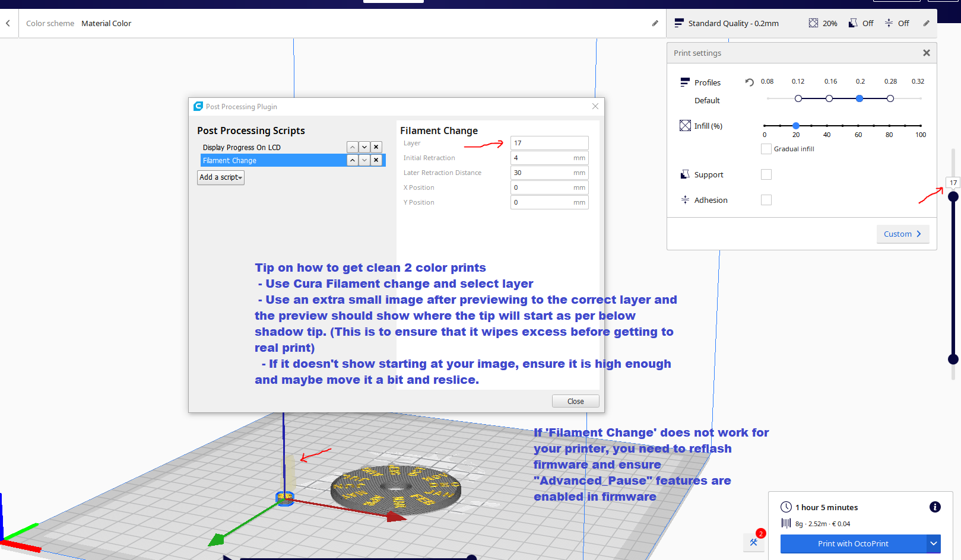This screenshot has height=560, width=961.
Task: Click the Standard Quality - 0.2mm profile summary
Action: (x=727, y=23)
